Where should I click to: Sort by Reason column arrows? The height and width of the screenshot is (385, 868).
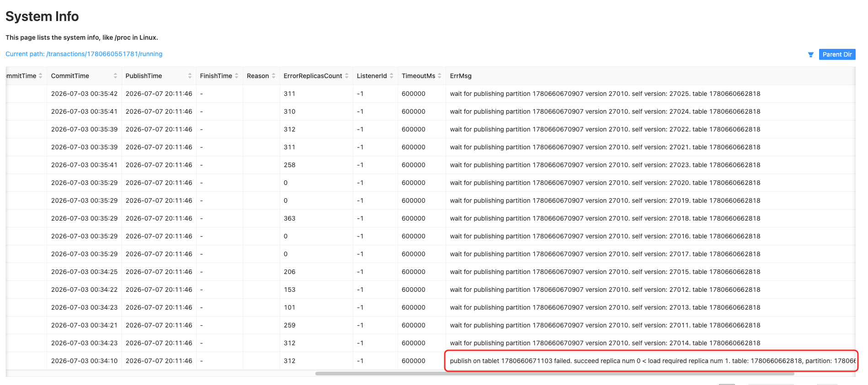(x=273, y=76)
